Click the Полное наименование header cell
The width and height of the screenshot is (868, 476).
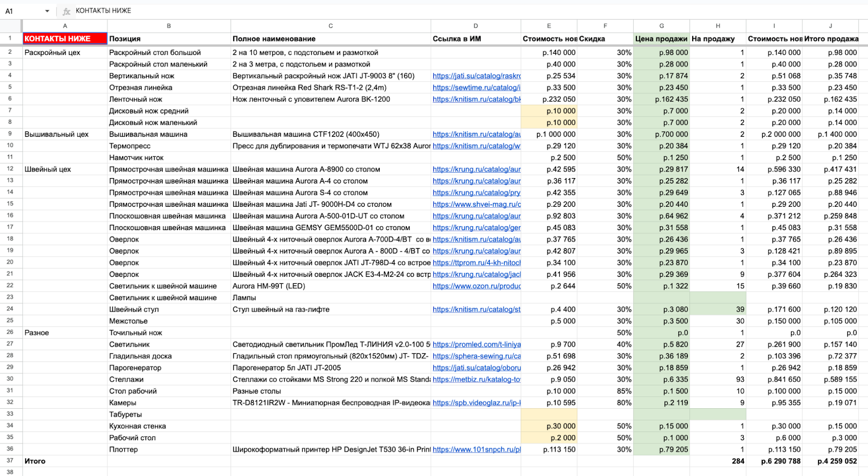[x=331, y=39]
